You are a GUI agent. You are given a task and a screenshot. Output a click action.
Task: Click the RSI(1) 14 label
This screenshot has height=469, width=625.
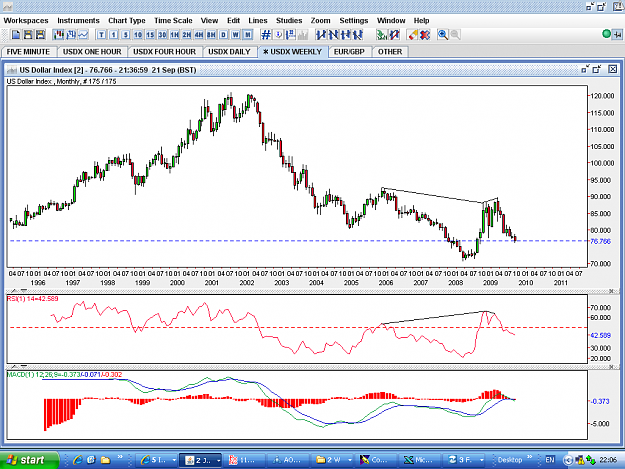32,299
